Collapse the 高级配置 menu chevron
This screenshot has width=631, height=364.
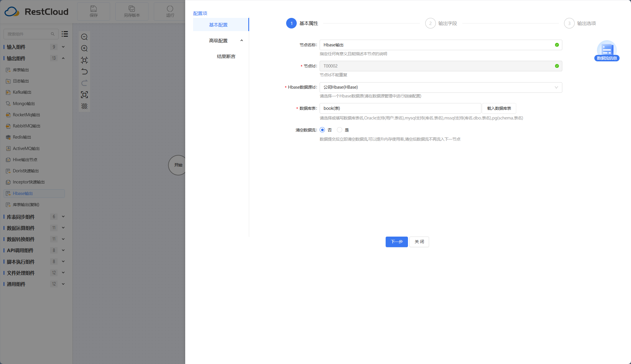tap(242, 41)
